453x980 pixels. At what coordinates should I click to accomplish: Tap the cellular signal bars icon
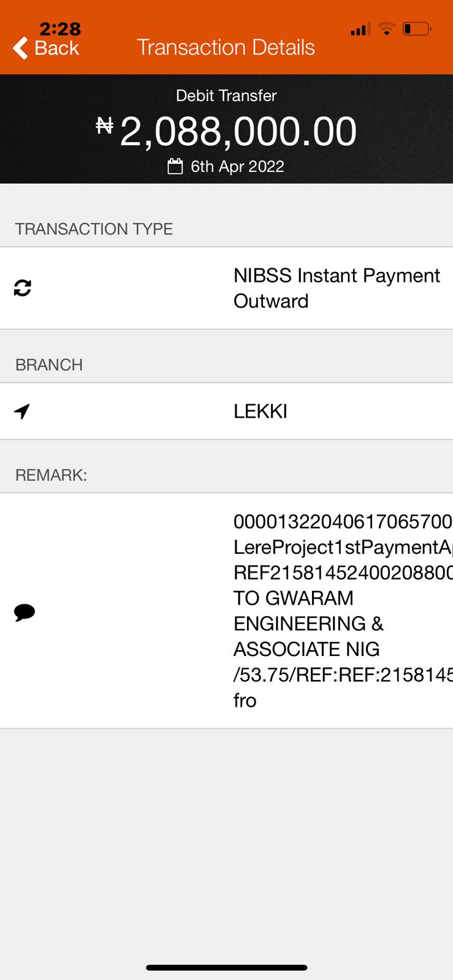tap(360, 29)
